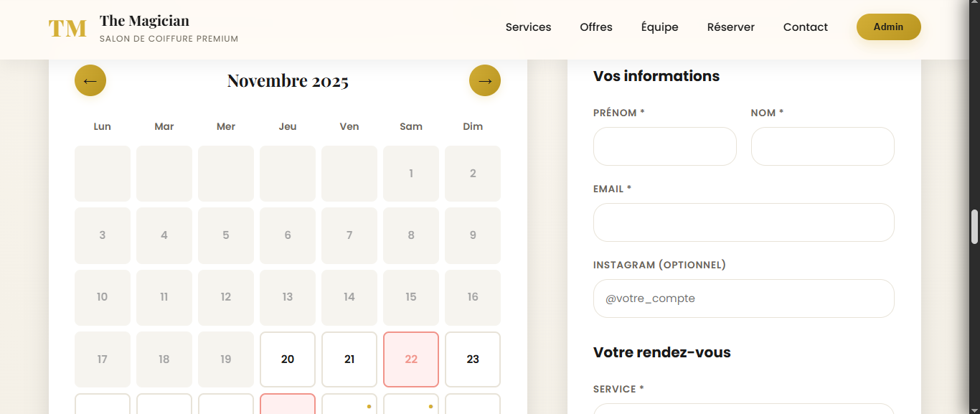Visit the Équipe page

click(659, 27)
